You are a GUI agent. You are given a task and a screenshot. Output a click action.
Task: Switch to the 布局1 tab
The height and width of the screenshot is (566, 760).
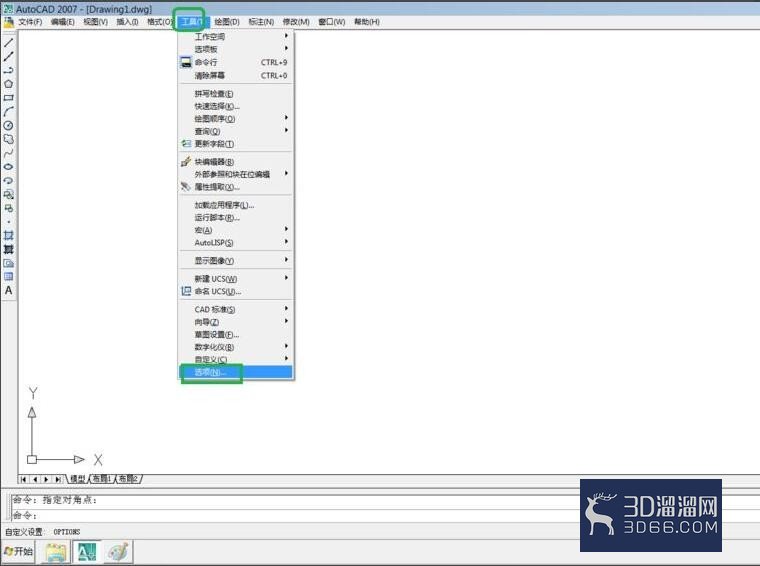(102, 479)
